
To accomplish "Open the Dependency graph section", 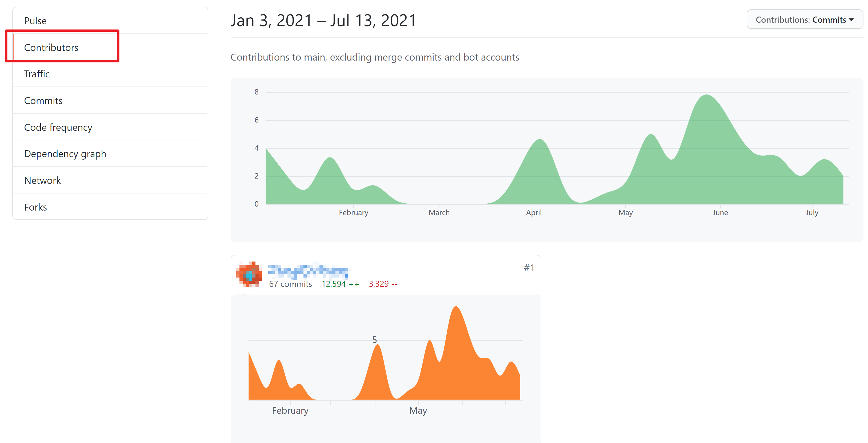I will (x=65, y=154).
